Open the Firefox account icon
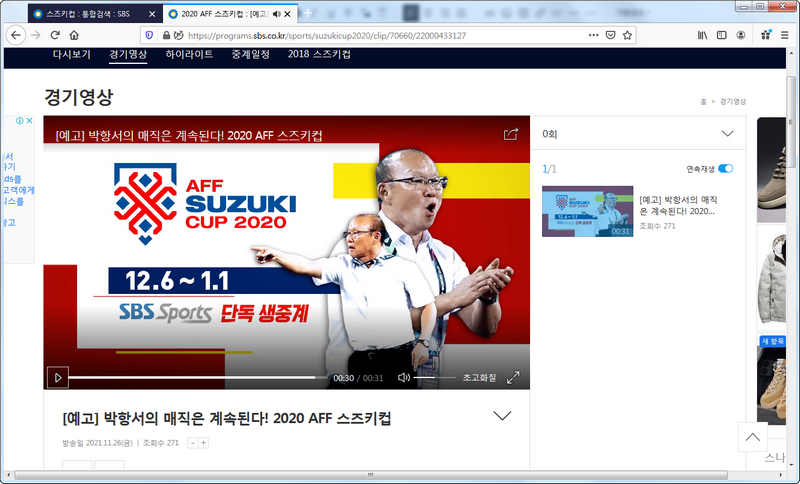This screenshot has width=800, height=484. 741,35
